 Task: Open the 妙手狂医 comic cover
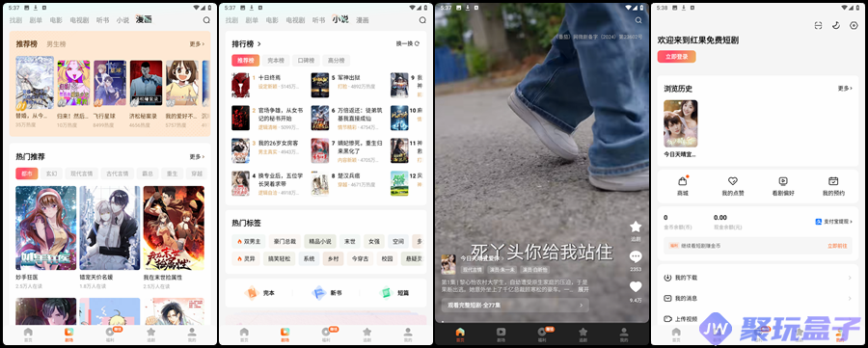[46, 228]
